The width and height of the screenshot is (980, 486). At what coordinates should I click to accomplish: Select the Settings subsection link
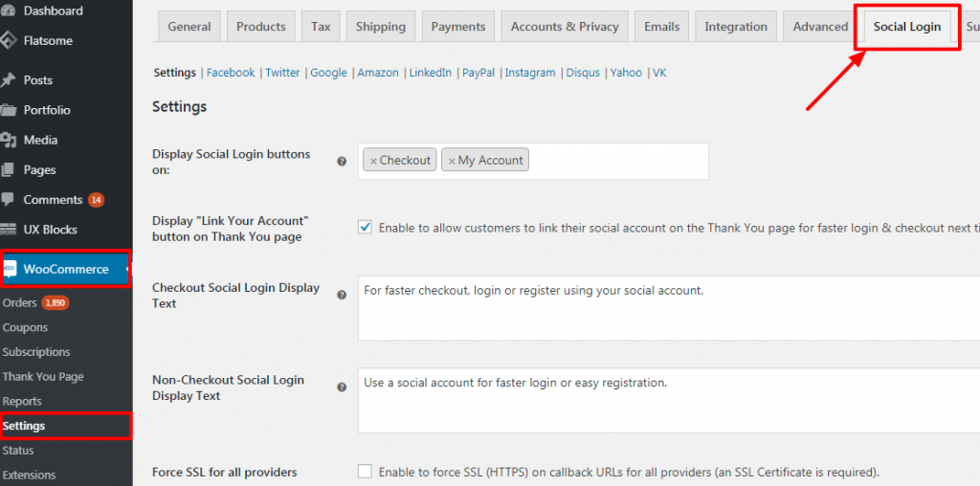[175, 73]
